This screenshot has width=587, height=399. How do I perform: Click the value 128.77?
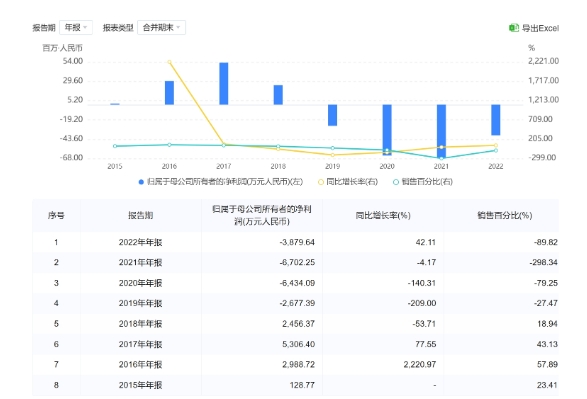click(x=302, y=385)
